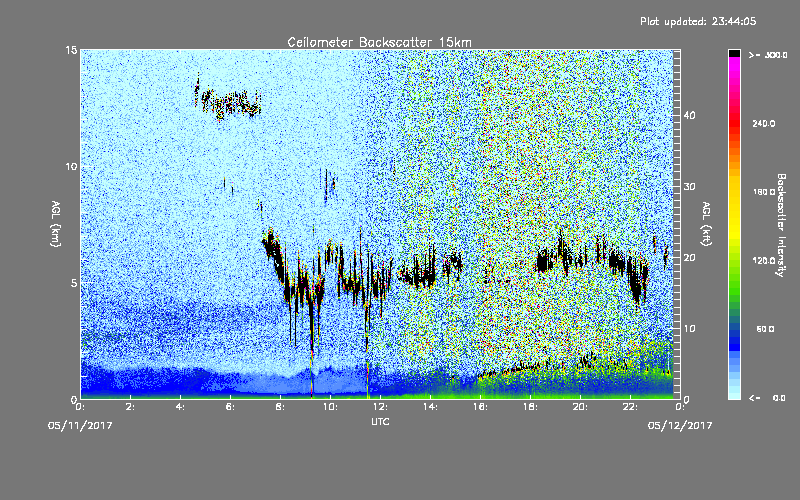Click the end date '05/12/2017'
The width and height of the screenshot is (800, 500).
680,426
